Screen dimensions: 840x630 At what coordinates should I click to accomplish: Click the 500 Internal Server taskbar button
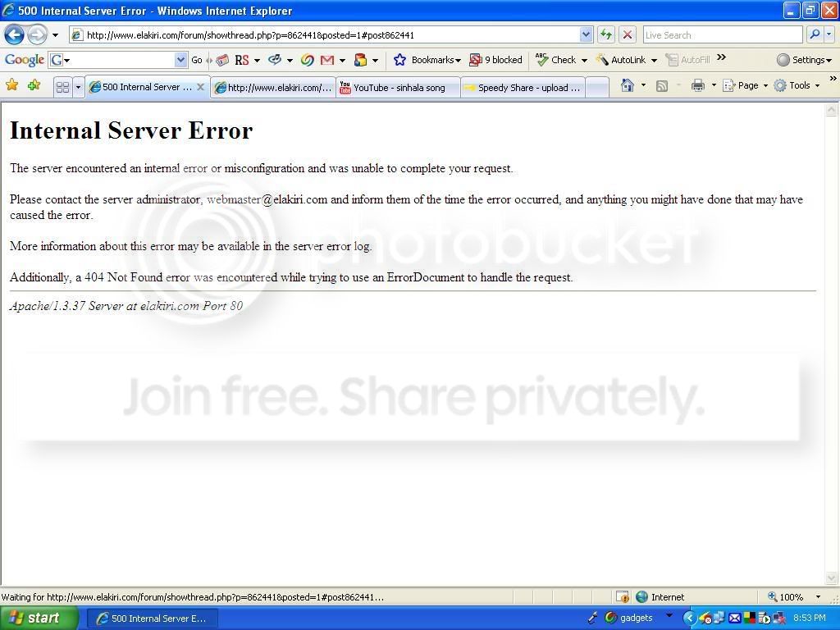coord(152,619)
